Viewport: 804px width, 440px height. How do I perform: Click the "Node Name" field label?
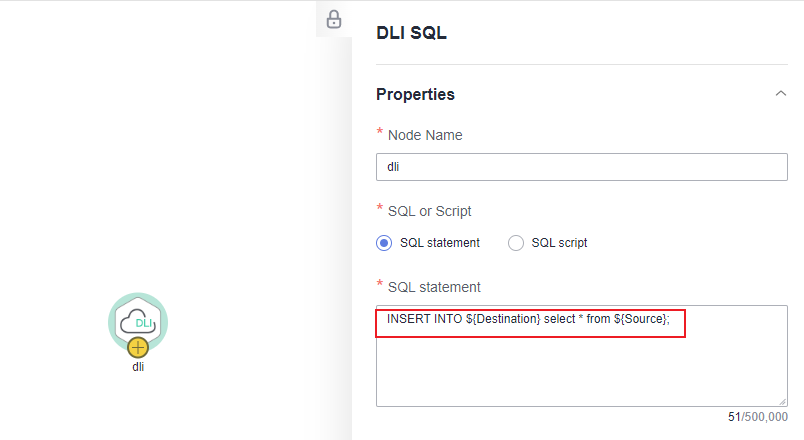tap(425, 134)
